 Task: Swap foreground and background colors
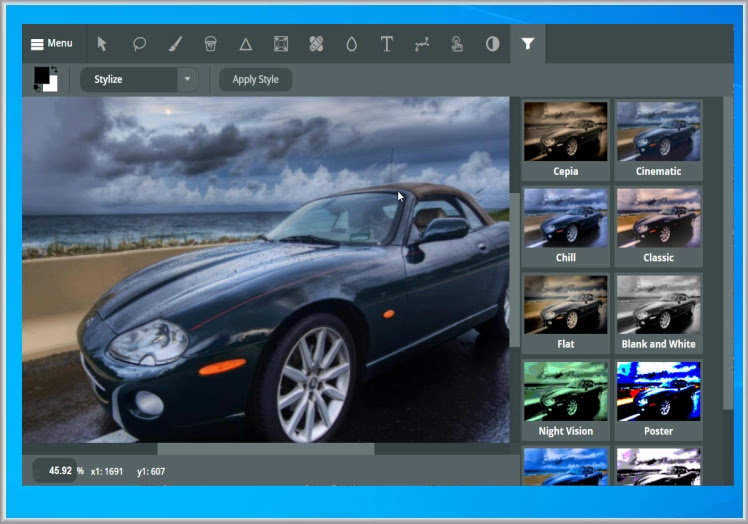pos(54,70)
